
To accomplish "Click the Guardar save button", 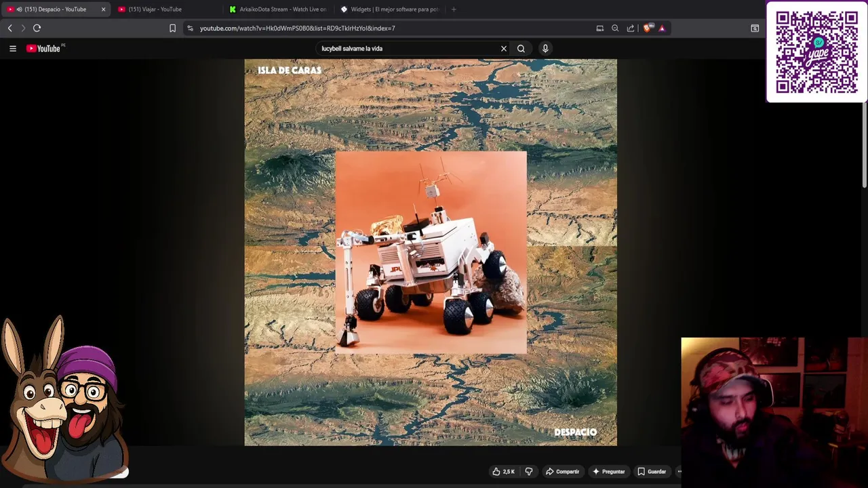I will (x=652, y=472).
